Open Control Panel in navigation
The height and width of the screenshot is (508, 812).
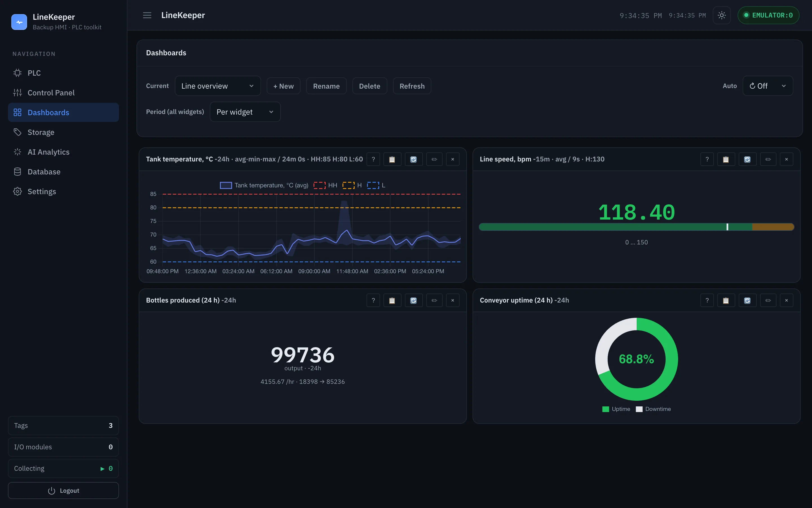pyautogui.click(x=63, y=93)
